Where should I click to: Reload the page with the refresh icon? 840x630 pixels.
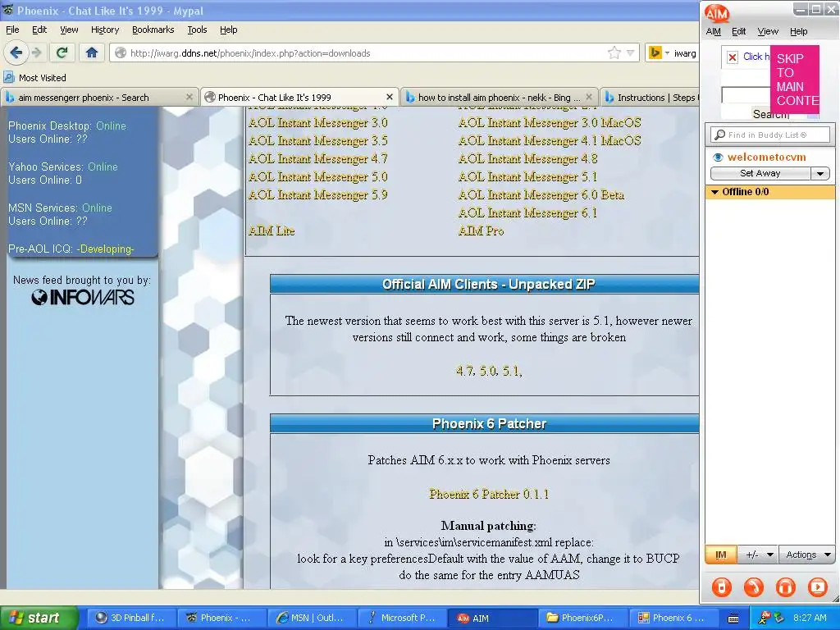click(62, 52)
